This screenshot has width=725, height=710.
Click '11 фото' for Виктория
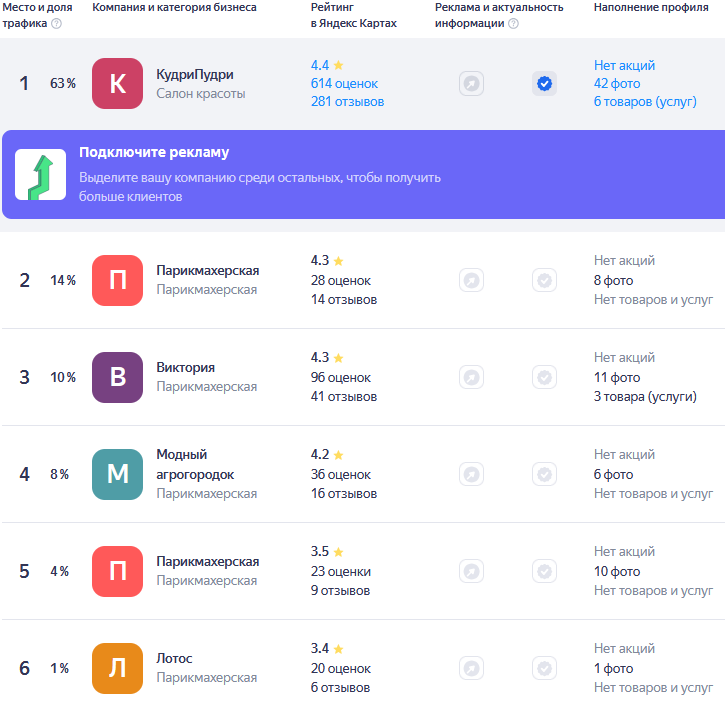pos(617,378)
